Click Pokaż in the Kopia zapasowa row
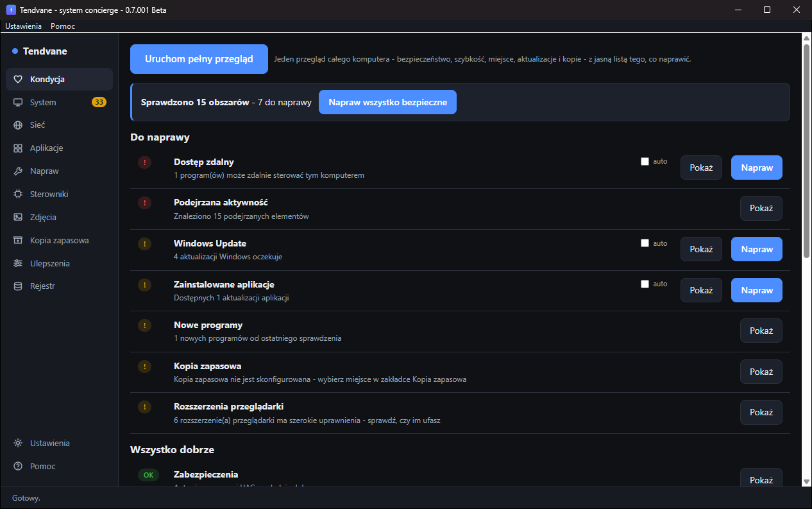 pos(761,372)
